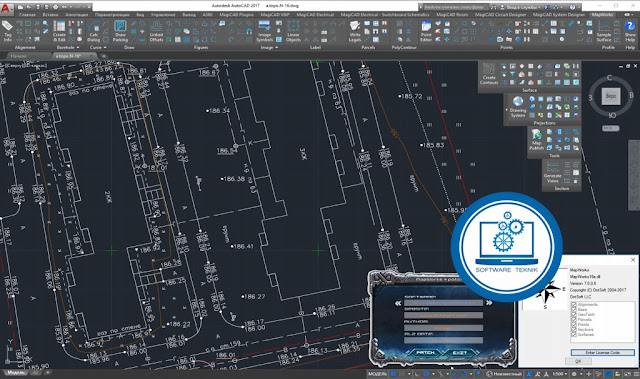Activate the Linked Offsets tool
The image size is (640, 379).
[x=156, y=31]
